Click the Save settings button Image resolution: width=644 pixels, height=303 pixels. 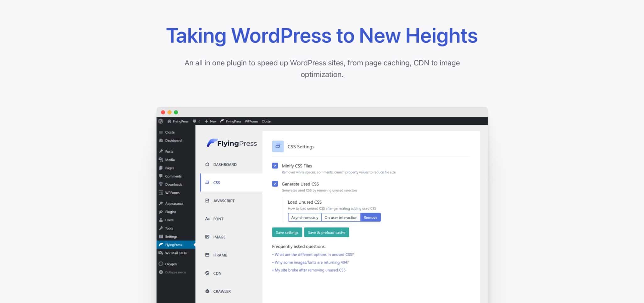[287, 233]
